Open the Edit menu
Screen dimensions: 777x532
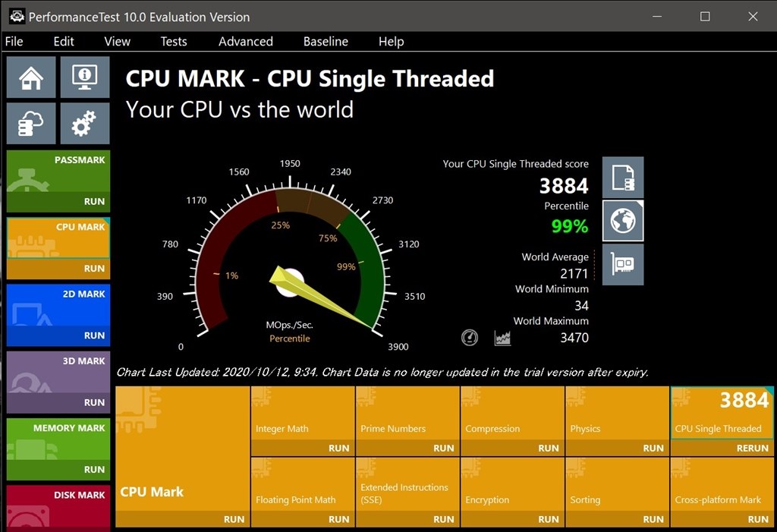(64, 42)
